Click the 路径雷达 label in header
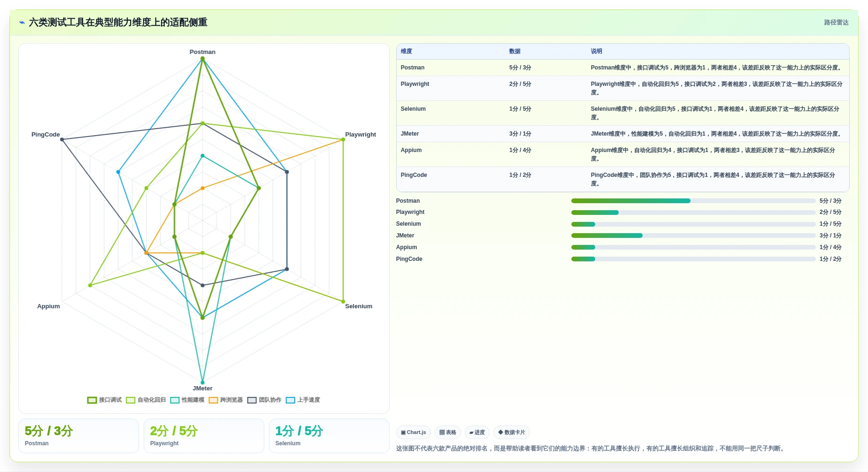 836,23
